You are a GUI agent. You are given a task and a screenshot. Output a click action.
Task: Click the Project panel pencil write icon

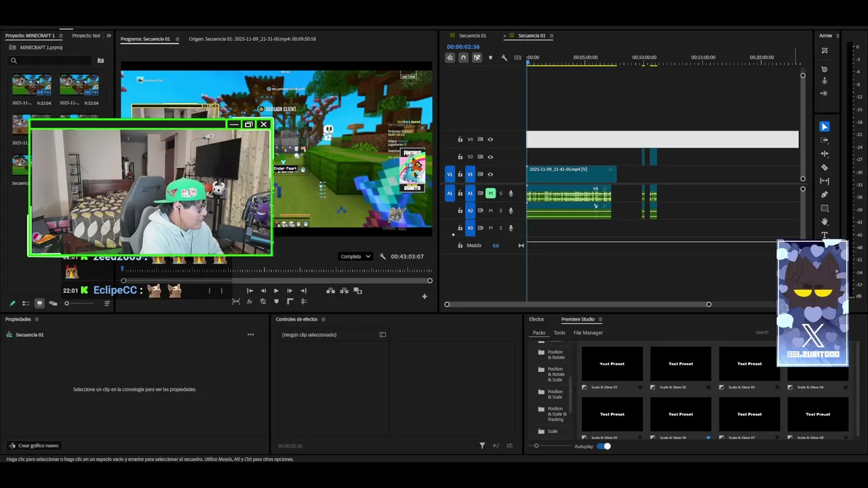point(12,304)
